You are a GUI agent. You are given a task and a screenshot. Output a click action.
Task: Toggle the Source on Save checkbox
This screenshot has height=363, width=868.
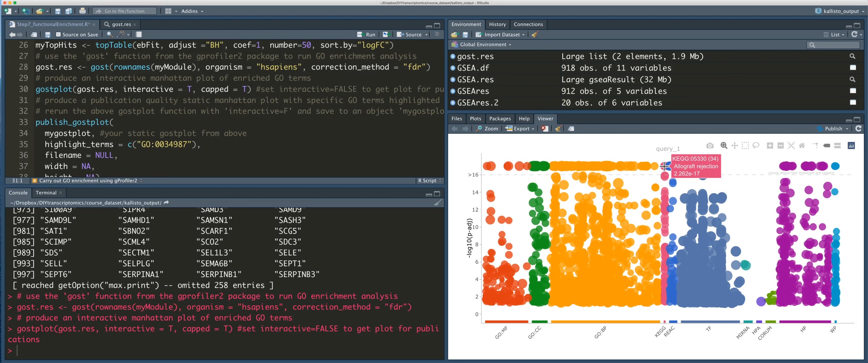tap(58, 34)
